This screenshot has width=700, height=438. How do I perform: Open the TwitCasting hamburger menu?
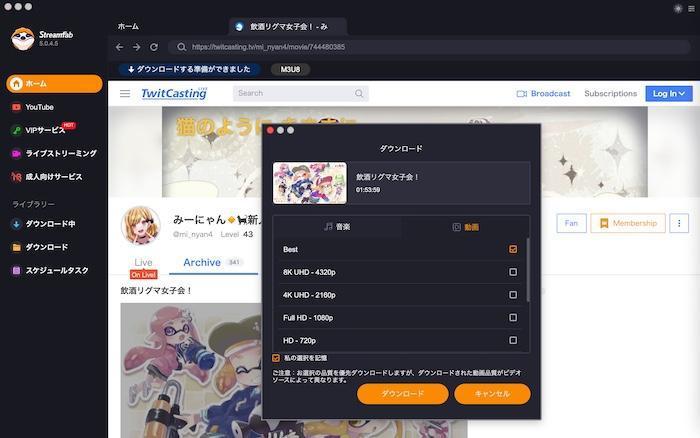(125, 93)
